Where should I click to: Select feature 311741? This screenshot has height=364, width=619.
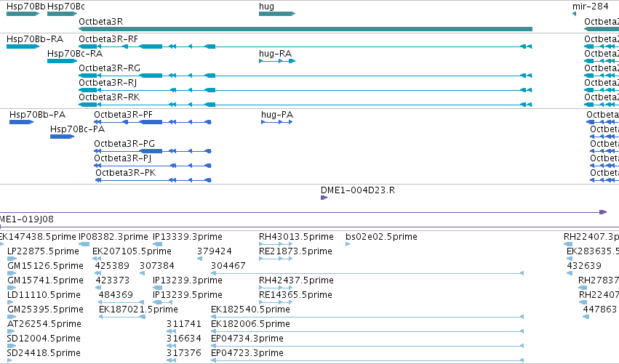[x=184, y=325]
